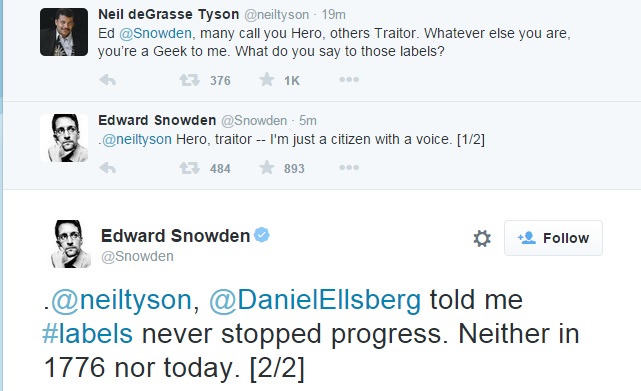Image resolution: width=641 pixels, height=391 pixels.
Task: Retweet Snowden's [1/2] tweet
Action: pos(190,168)
